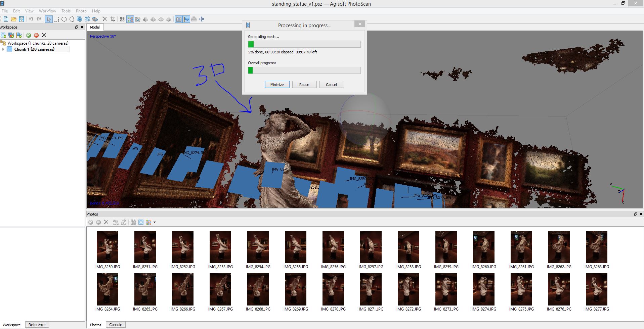Open the Photos pane view-mode dropdown arrow
The image size is (644, 329).
[x=155, y=222]
